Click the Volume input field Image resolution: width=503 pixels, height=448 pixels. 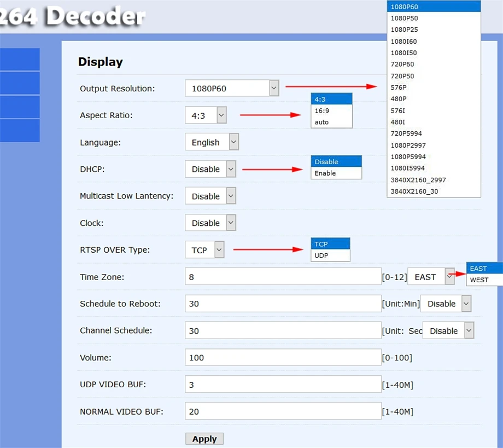(x=283, y=358)
